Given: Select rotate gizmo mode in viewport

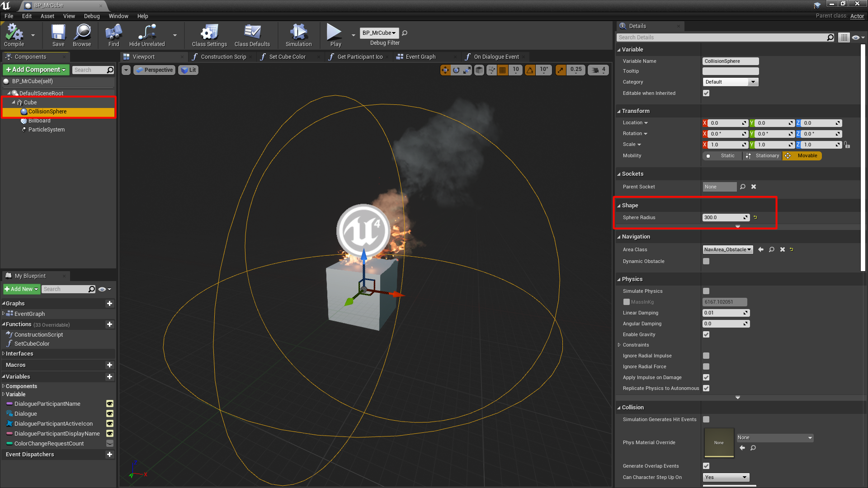Looking at the screenshot, I should coord(456,70).
